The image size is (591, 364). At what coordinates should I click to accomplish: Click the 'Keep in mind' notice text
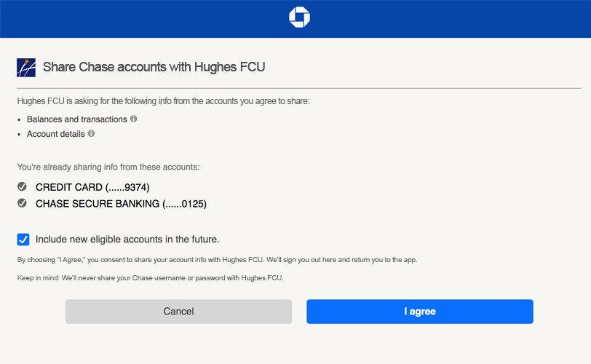click(151, 277)
